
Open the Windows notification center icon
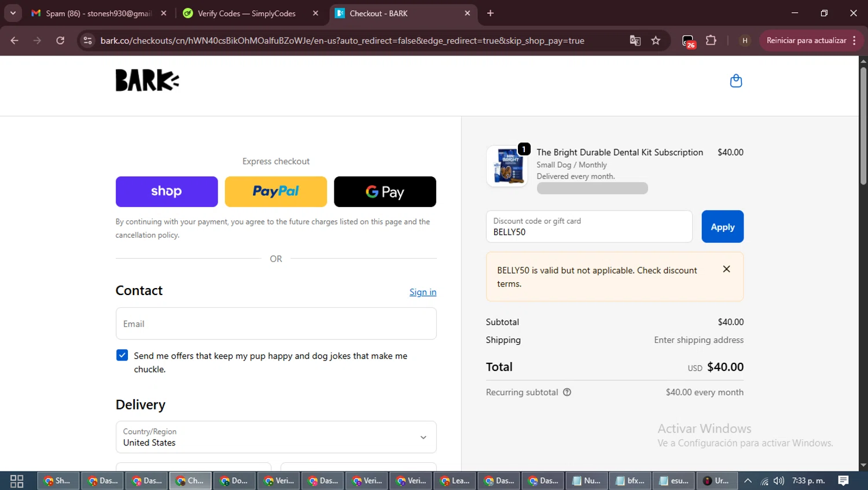coord(843,481)
